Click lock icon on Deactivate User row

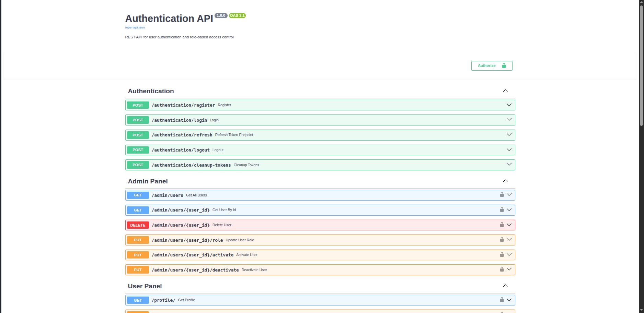coord(502,269)
